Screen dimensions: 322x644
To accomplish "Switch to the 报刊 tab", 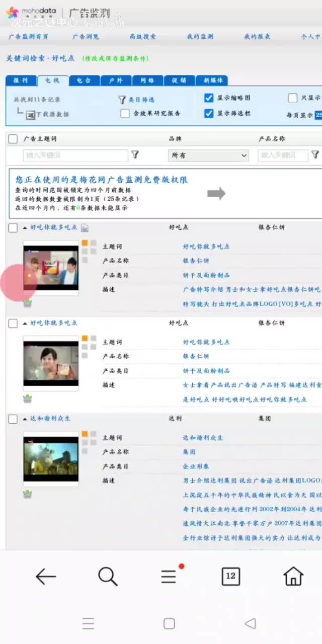I will coord(21,80).
